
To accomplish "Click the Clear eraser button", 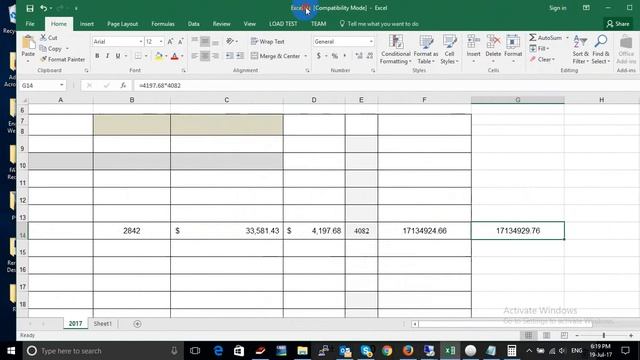I will click(x=542, y=60).
